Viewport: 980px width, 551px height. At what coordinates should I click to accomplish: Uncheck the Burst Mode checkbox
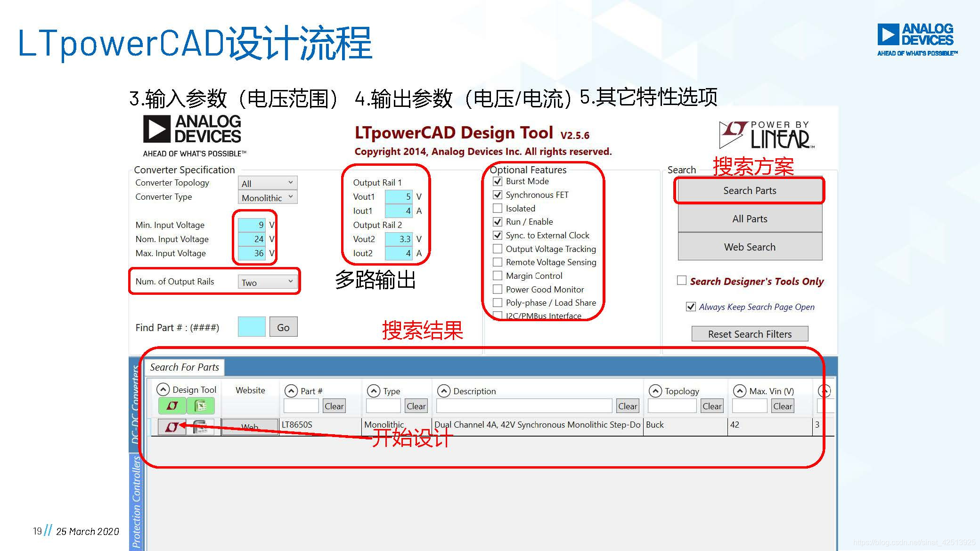[498, 181]
